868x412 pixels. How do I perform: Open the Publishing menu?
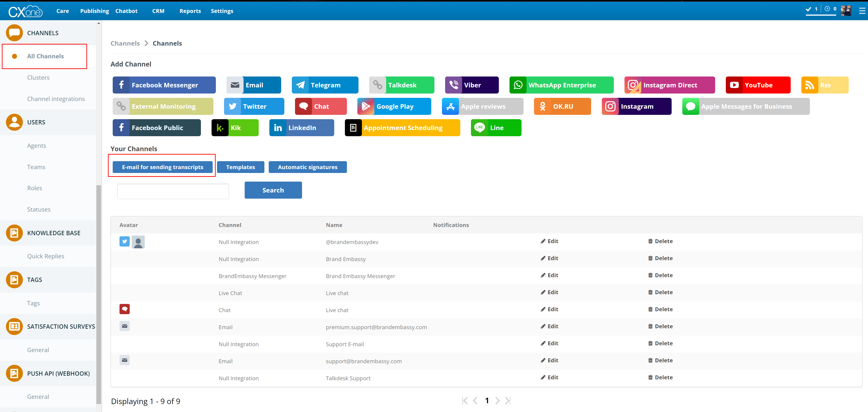tap(94, 11)
